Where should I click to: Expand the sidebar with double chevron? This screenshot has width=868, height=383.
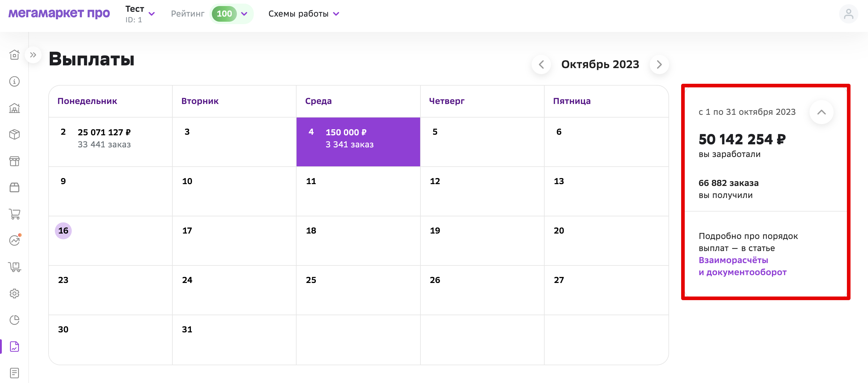click(x=33, y=55)
